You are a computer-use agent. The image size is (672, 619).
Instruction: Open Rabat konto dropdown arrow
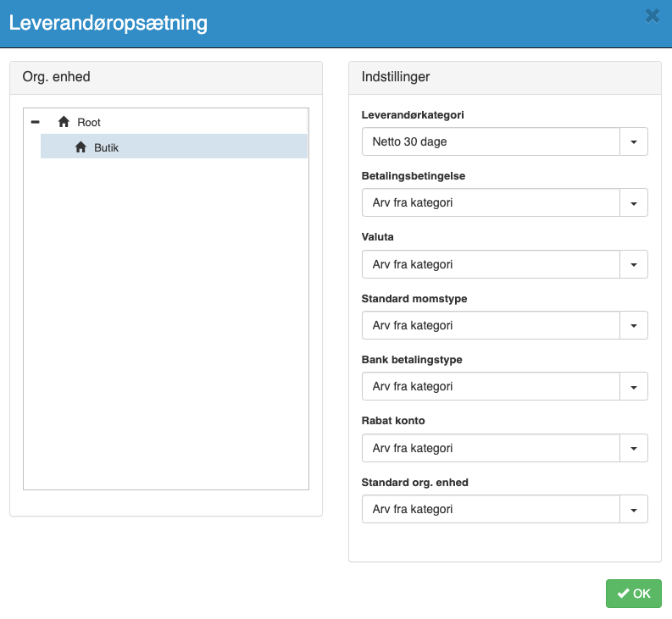[x=633, y=448]
